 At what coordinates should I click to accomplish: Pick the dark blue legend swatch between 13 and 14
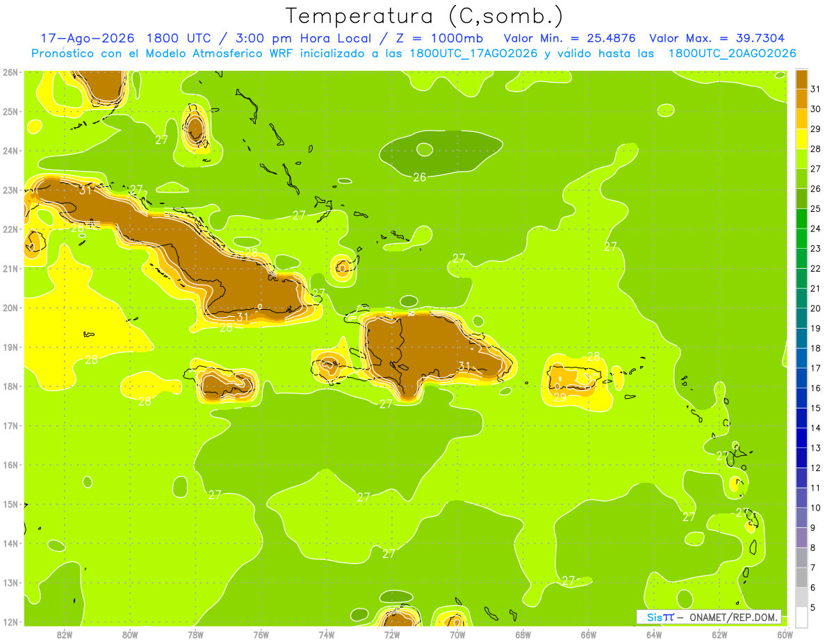(801, 438)
